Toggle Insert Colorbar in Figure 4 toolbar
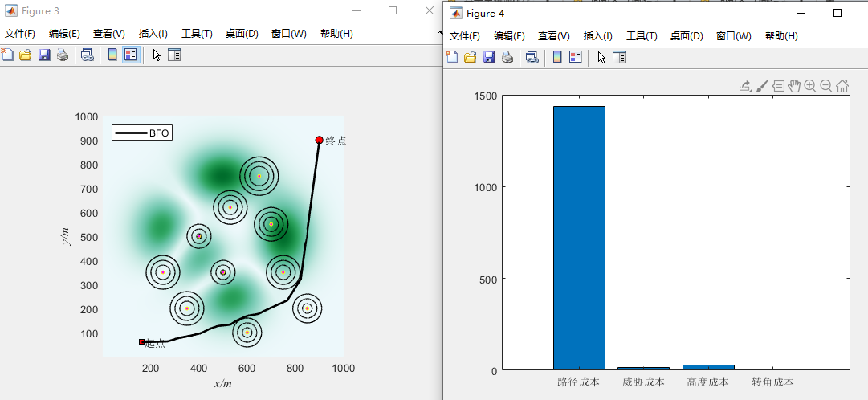 click(x=557, y=57)
